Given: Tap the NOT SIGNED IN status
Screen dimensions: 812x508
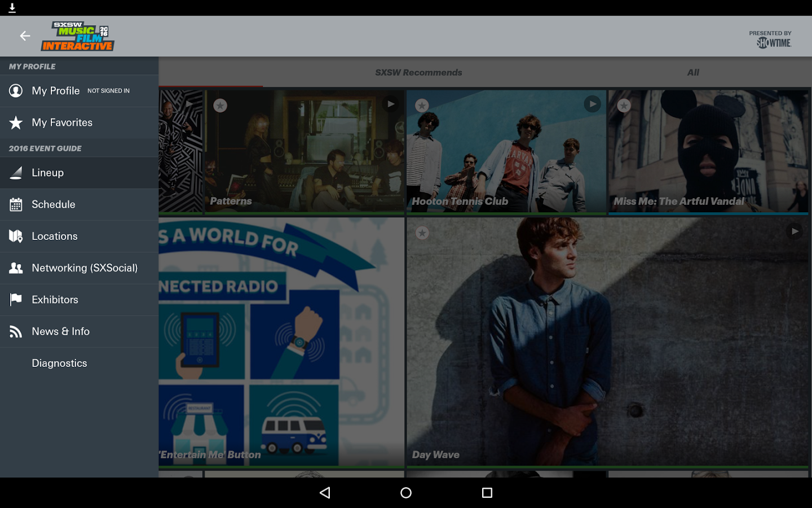Looking at the screenshot, I should [x=108, y=91].
